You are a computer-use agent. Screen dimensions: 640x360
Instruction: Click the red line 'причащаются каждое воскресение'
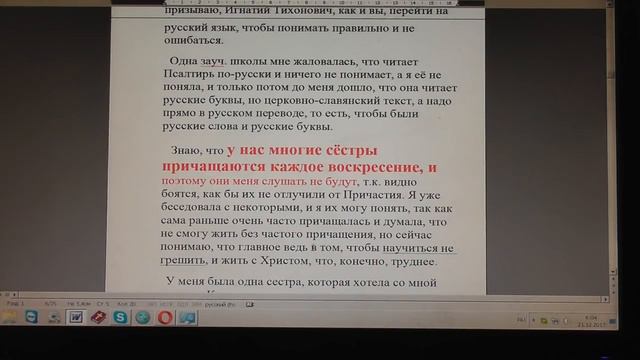coord(292,167)
